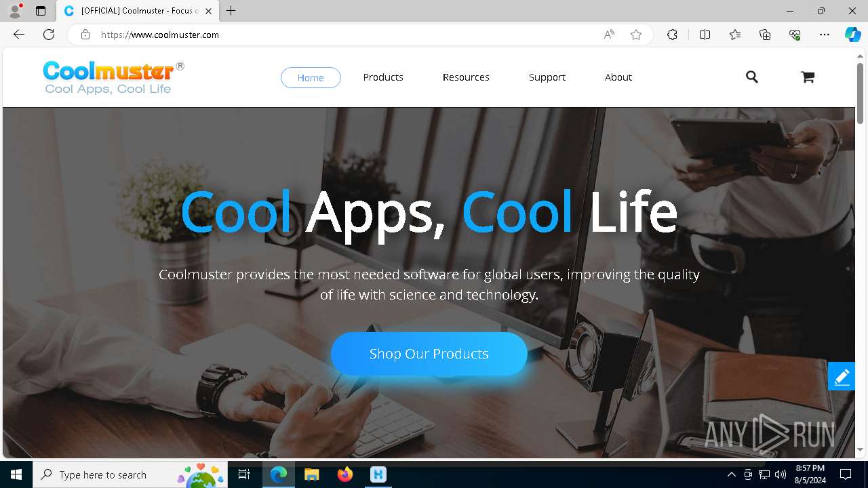Viewport: 868px width, 488px height.
Task: Click the scrollbar down arrow
Action: [x=861, y=449]
